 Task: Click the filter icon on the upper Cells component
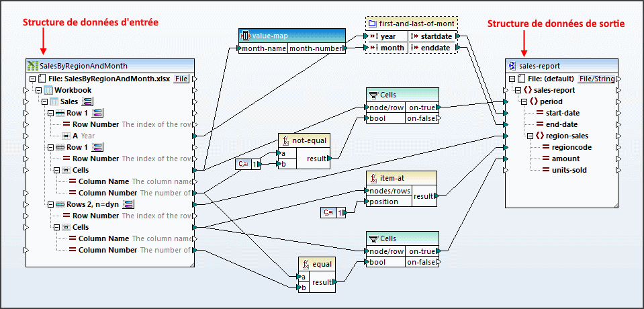coord(373,95)
